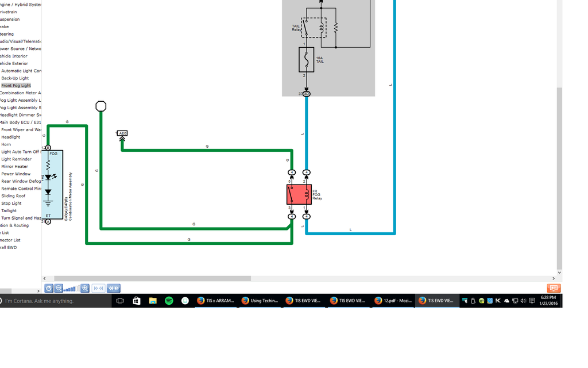This screenshot has width=588, height=368.
Task: Switch to 12.pdf Firefox taskbar window
Action: pyautogui.click(x=393, y=301)
